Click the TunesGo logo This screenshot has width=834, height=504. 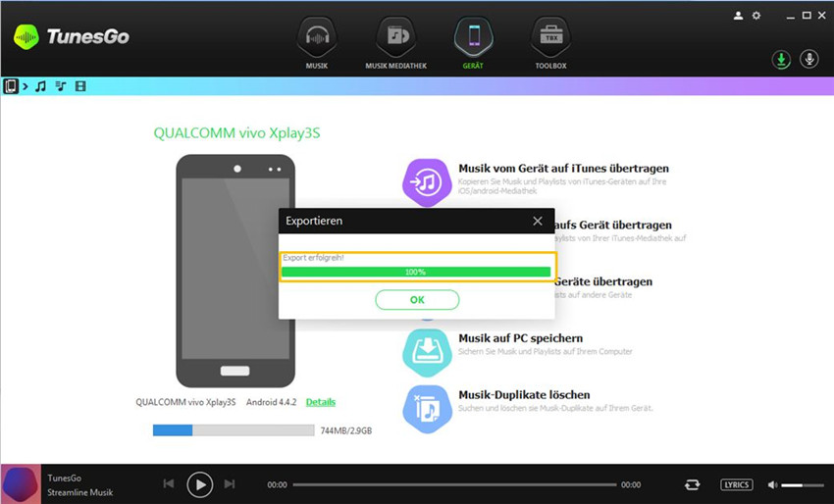[72, 36]
